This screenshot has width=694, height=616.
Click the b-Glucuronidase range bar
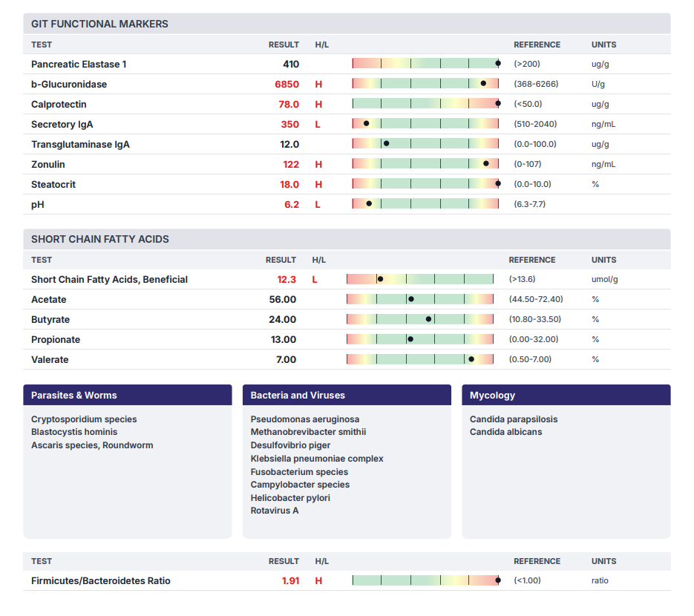(x=425, y=84)
